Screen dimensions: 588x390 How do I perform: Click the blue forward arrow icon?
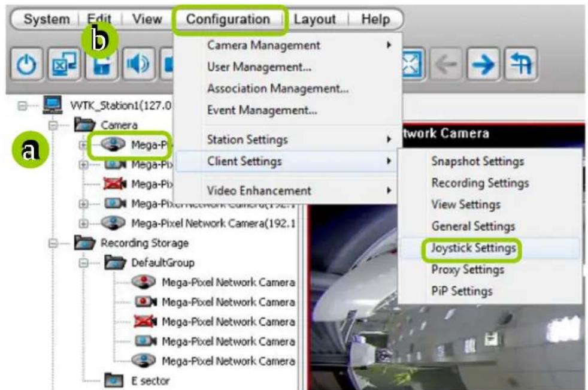coord(483,64)
